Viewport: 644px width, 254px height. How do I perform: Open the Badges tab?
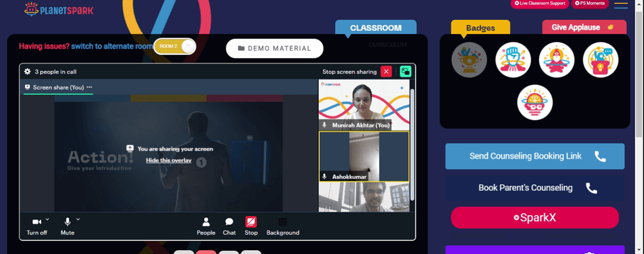(480, 28)
